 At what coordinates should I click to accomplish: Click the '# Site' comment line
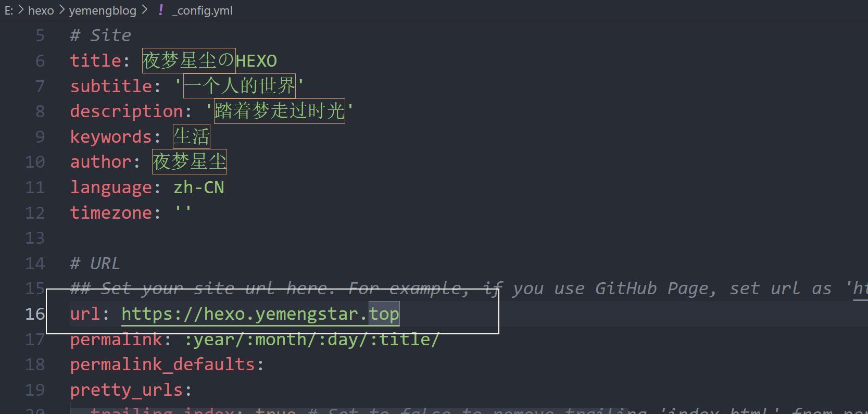100,35
